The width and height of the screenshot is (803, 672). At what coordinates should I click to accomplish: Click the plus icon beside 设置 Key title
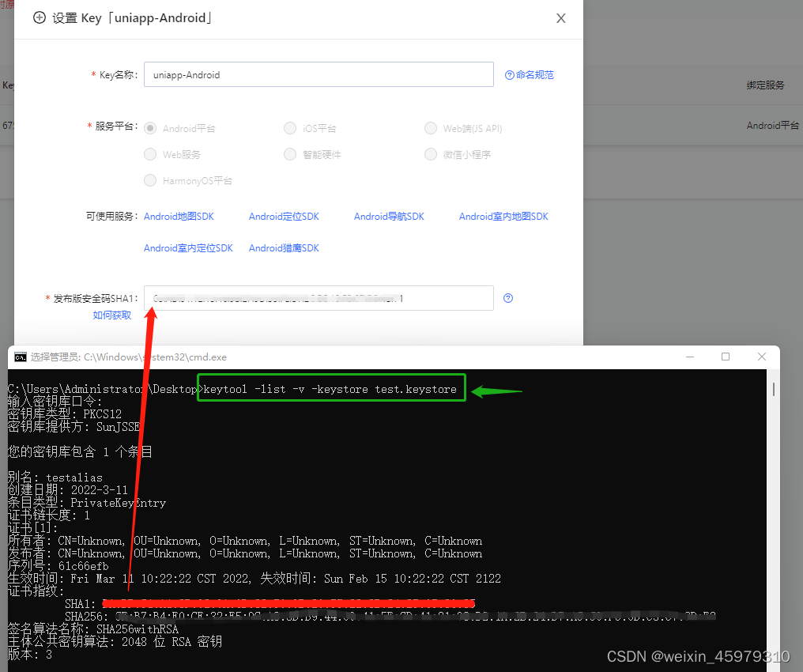tap(40, 18)
